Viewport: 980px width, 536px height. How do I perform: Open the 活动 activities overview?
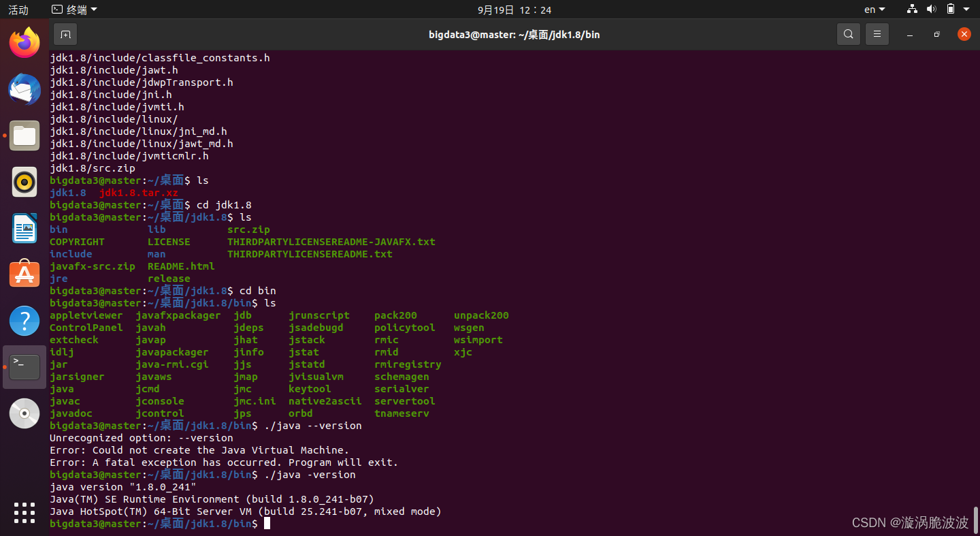click(x=18, y=10)
